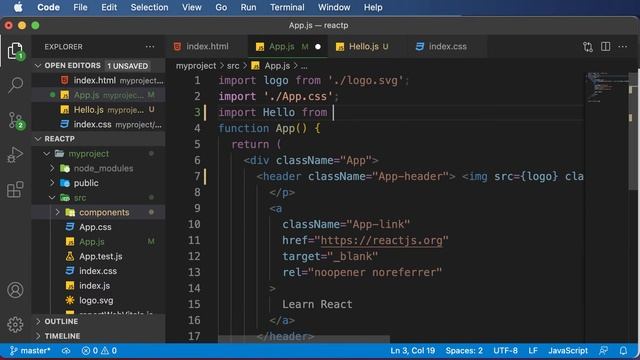Open the Manage gear icon
The image size is (640, 360).
(x=16, y=324)
